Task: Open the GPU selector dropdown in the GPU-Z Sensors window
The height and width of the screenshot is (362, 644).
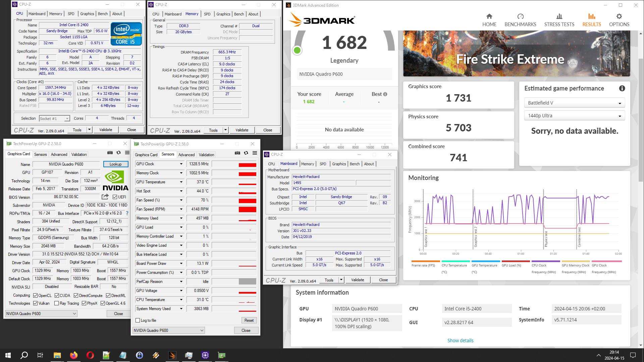Action: coord(169,330)
